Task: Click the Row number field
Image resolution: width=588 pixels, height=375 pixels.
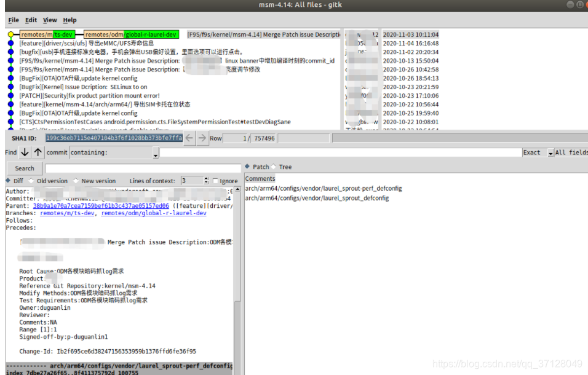Action: click(235, 138)
